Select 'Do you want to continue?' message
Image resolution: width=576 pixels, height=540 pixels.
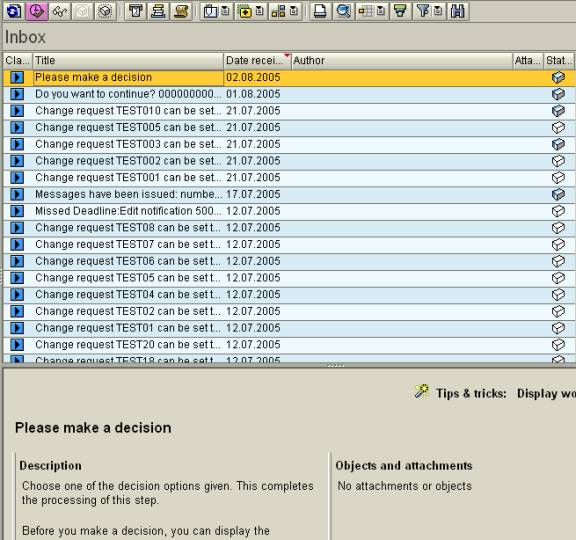tap(129, 94)
